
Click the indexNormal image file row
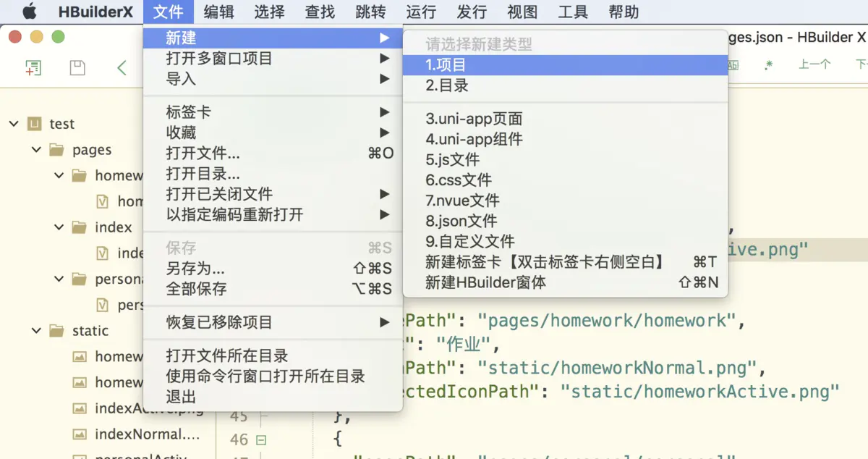(x=109, y=434)
